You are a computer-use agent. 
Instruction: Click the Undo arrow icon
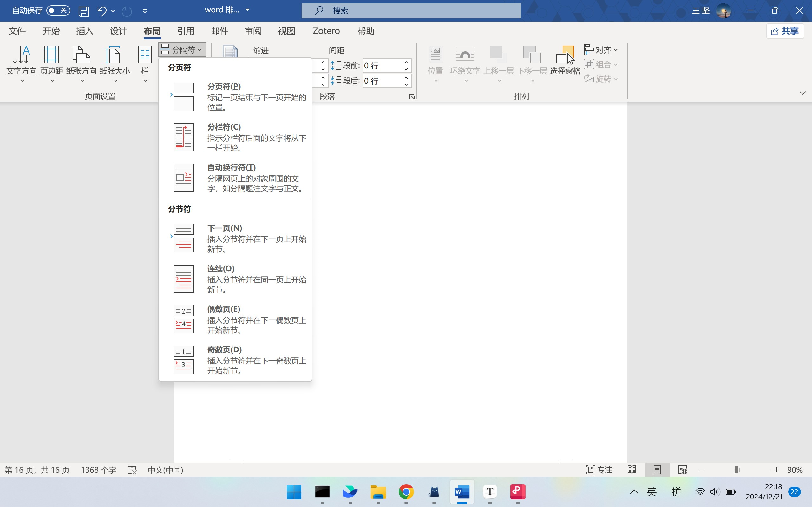[x=102, y=11]
